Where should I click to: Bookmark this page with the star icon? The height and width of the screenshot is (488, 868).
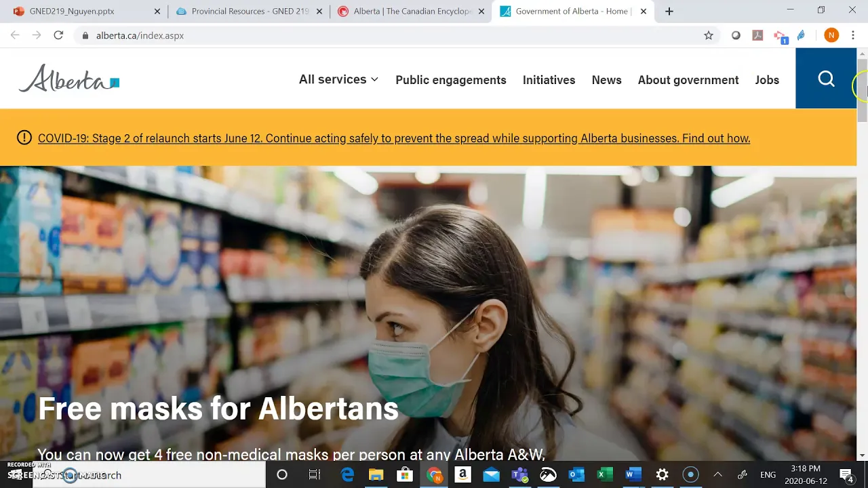click(x=709, y=35)
